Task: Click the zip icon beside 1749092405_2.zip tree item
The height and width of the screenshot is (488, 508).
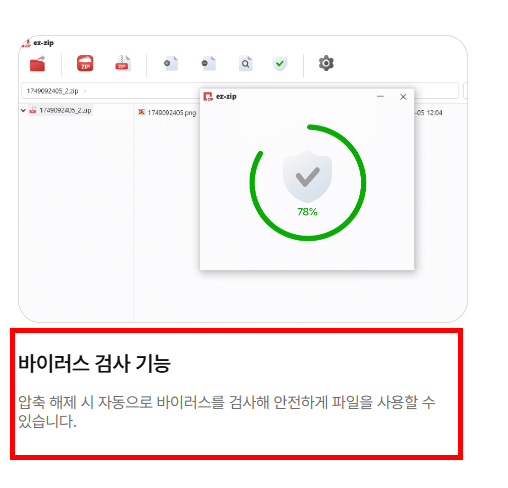Action: point(33,110)
